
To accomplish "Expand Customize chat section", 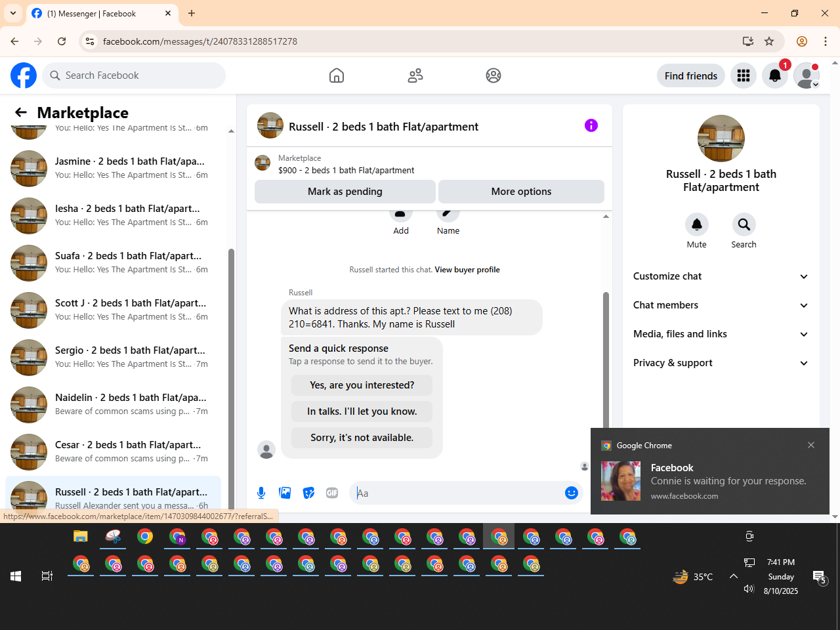I will coord(721,276).
